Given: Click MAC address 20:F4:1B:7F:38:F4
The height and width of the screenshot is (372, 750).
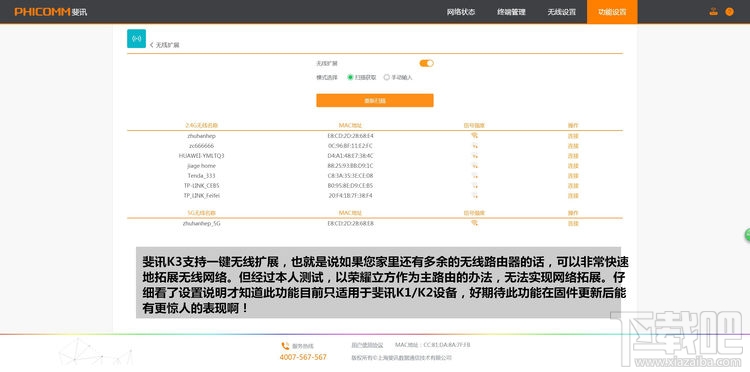Looking at the screenshot, I should pyautogui.click(x=351, y=196).
